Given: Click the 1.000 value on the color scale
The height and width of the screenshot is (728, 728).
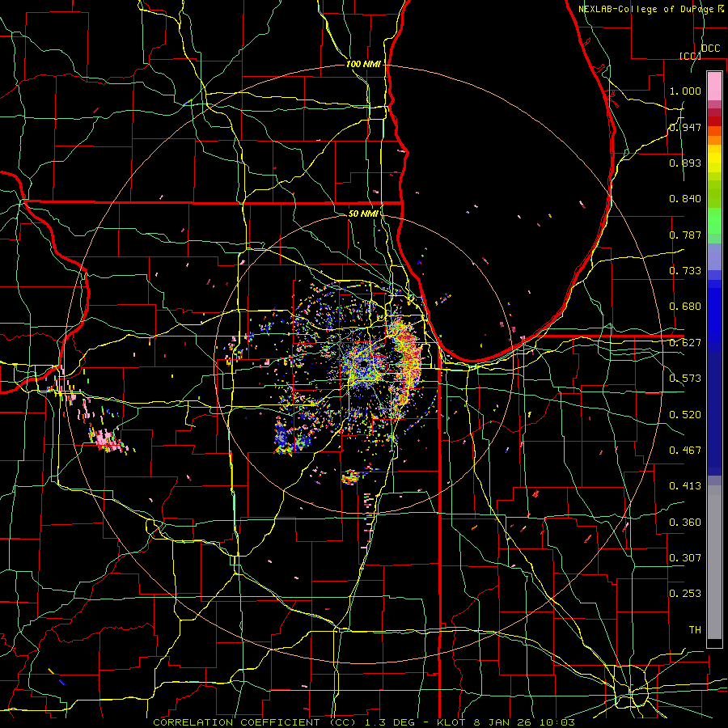Looking at the screenshot, I should click(685, 91).
